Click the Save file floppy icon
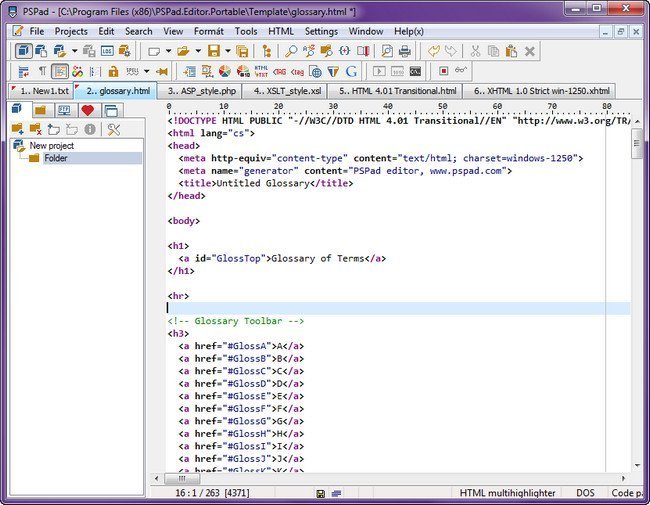 pyautogui.click(x=213, y=51)
